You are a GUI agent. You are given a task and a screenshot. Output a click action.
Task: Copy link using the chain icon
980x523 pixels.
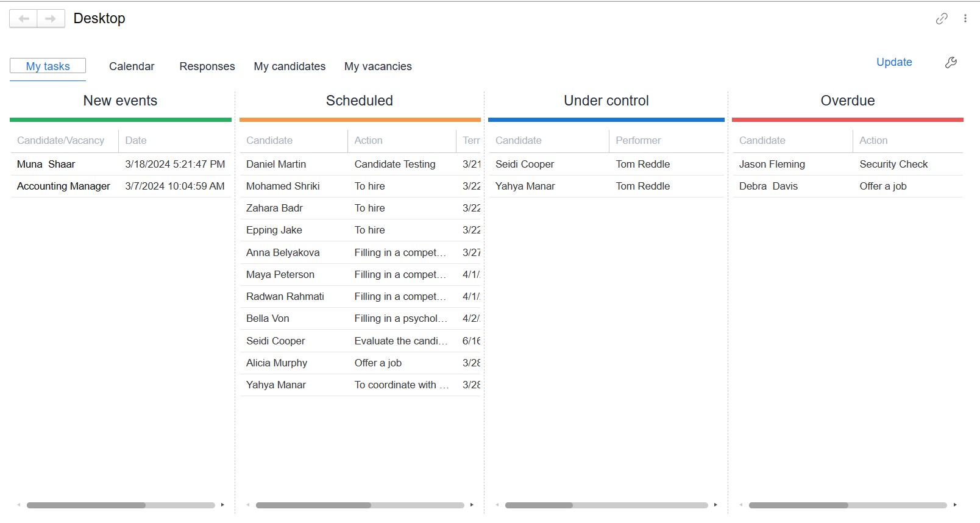click(x=942, y=19)
